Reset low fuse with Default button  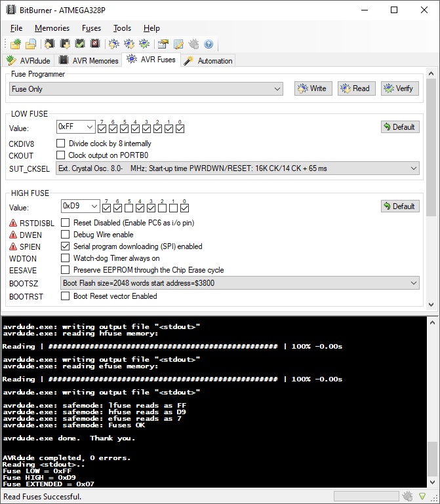pos(400,126)
